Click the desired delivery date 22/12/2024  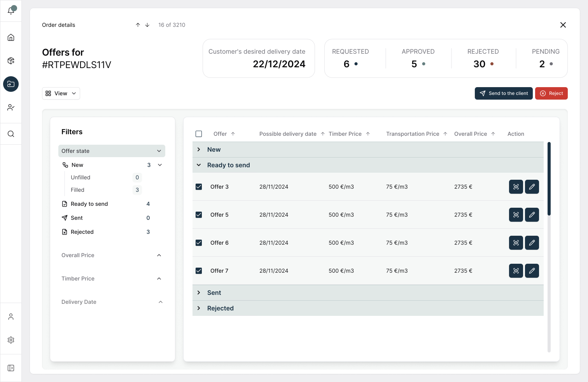tap(279, 64)
